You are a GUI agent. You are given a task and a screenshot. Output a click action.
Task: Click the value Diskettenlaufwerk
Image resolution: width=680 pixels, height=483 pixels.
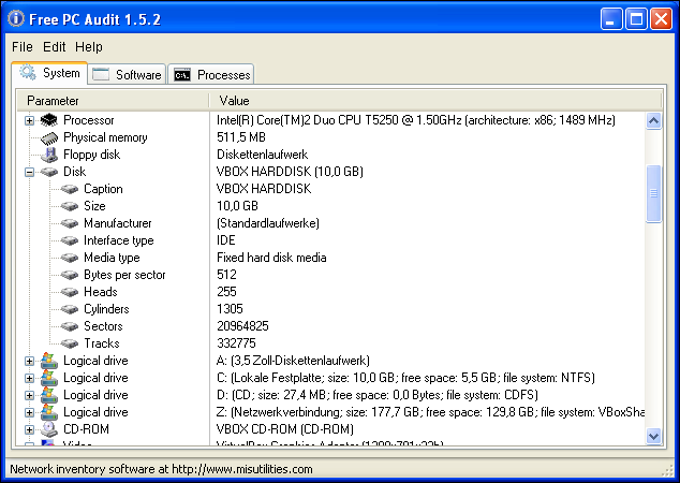(262, 155)
